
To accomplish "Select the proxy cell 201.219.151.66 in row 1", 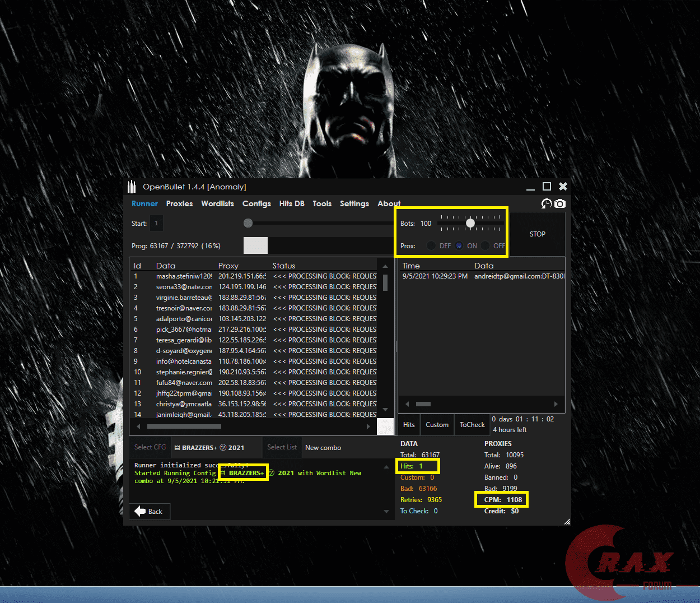I will tap(242, 276).
